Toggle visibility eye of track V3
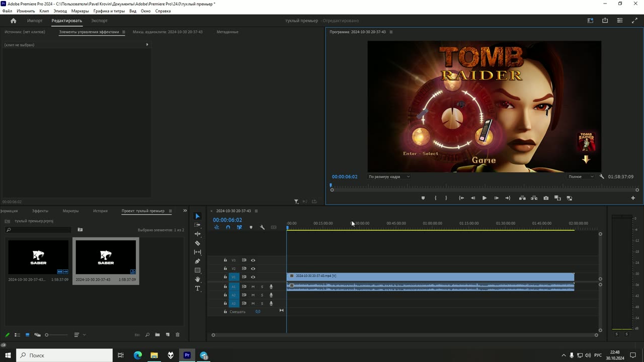Viewport: 644px width, 362px height. click(x=253, y=260)
